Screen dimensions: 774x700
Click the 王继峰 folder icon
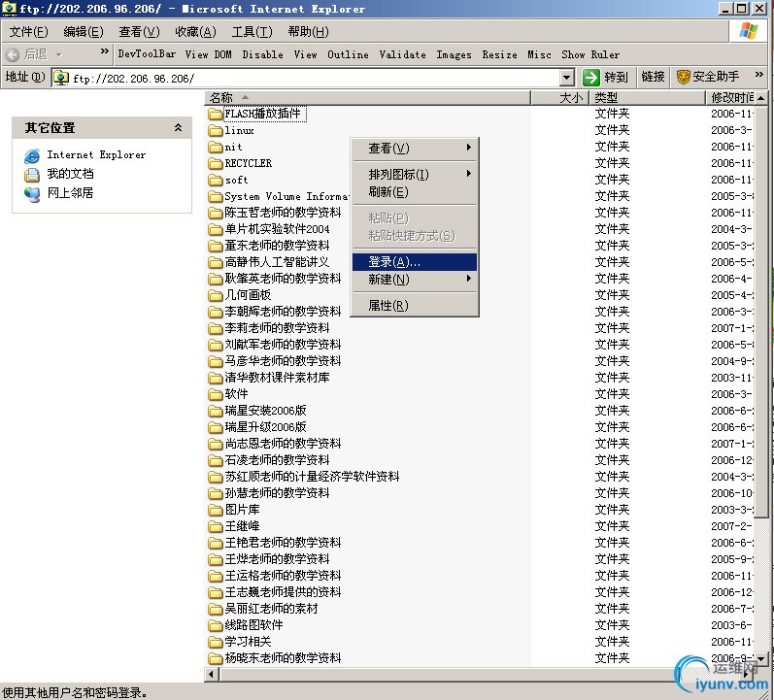coord(216,526)
